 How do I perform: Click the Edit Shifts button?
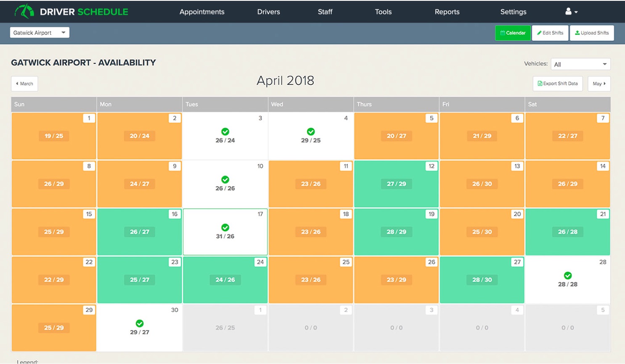550,33
